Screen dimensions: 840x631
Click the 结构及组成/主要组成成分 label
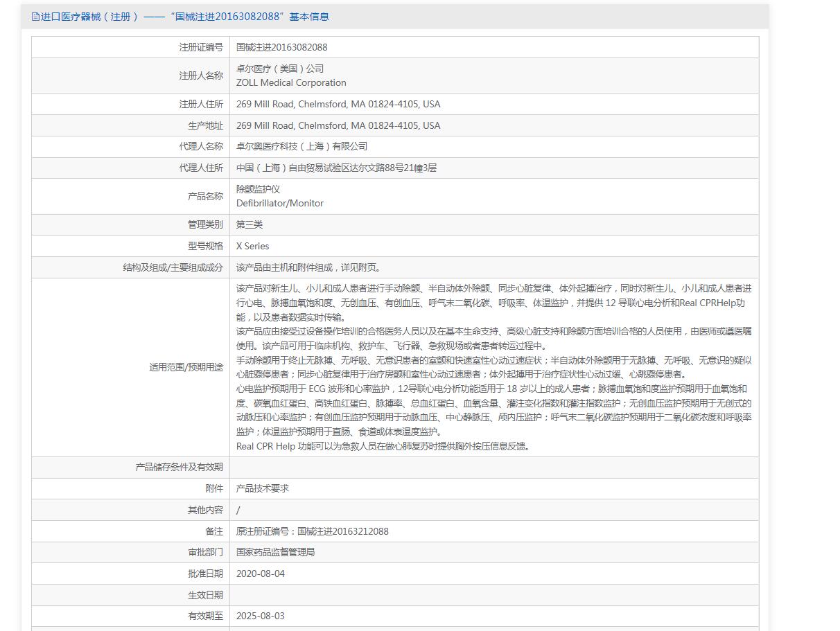point(173,267)
